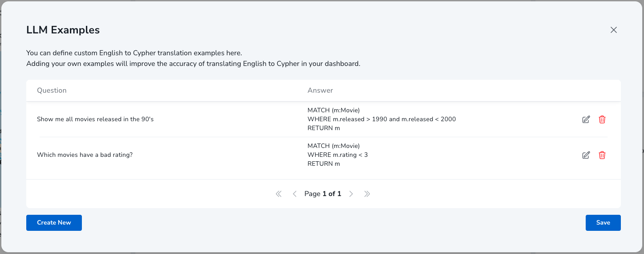Screen dimensions: 644x254
Task: Click the LLM Examples dialog title
Action: (x=63, y=30)
